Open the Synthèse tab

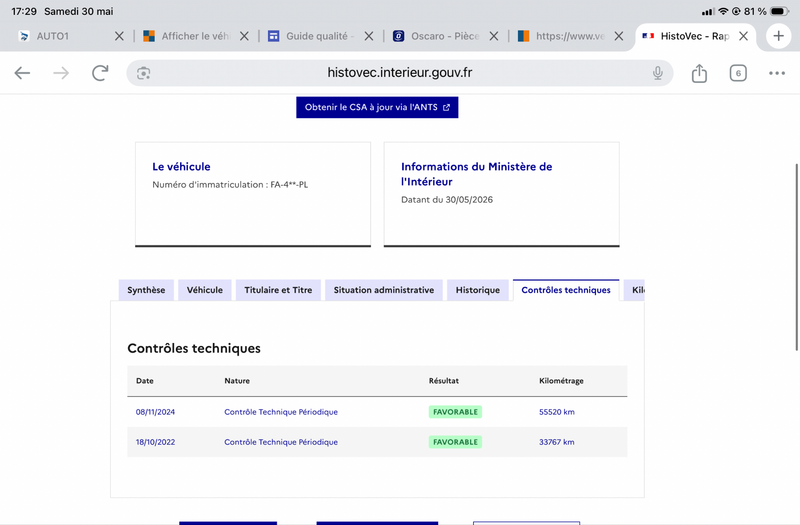[x=146, y=290]
